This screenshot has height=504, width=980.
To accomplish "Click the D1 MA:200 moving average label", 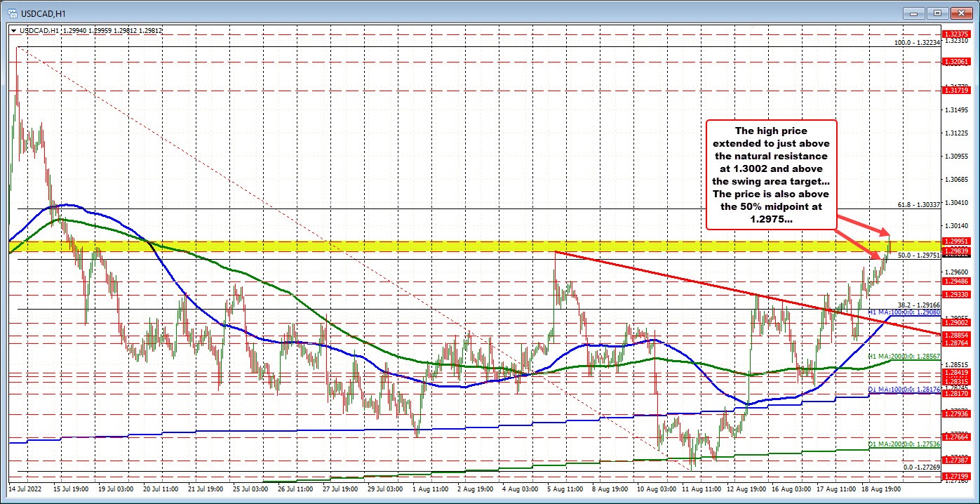I will coord(904,444).
